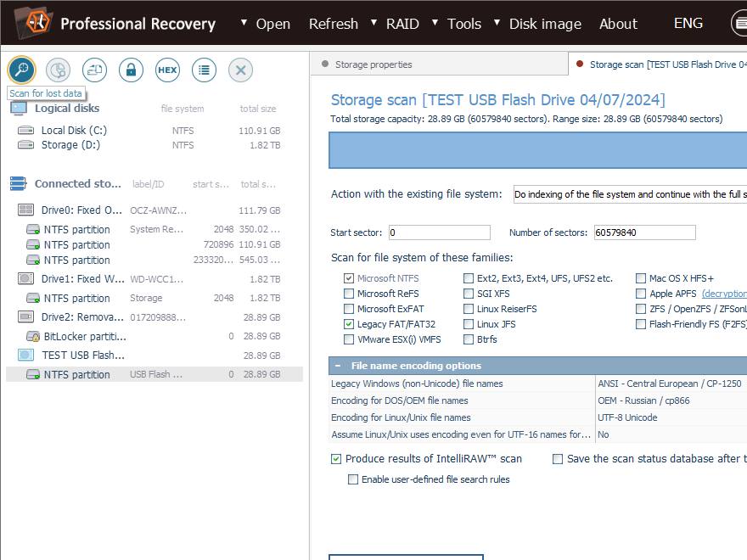The image size is (747, 560).
Task: Open the HEX viewer icon
Action: (x=167, y=70)
